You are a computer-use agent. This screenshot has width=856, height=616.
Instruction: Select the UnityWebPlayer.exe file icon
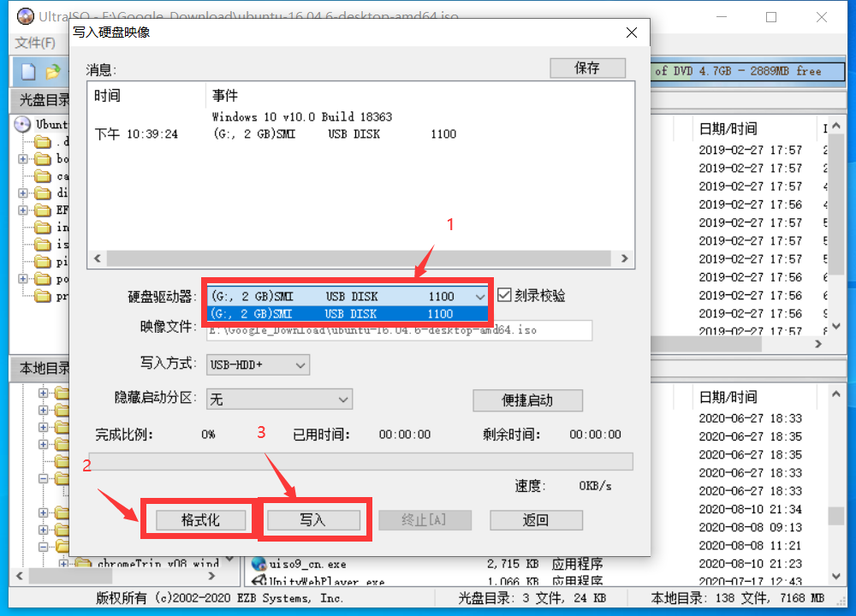[x=259, y=581]
